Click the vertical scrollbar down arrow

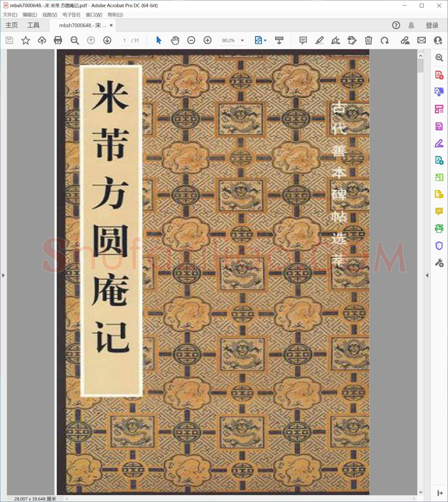421,492
